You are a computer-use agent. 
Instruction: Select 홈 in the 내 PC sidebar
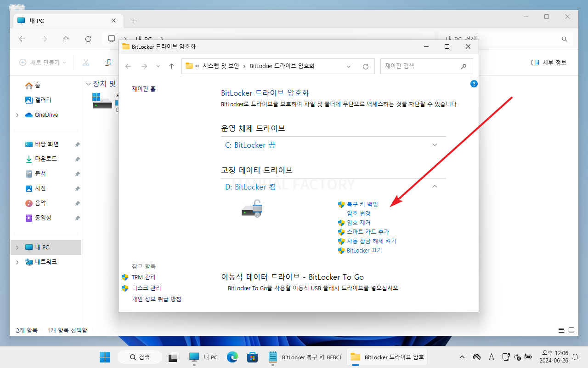click(x=38, y=86)
